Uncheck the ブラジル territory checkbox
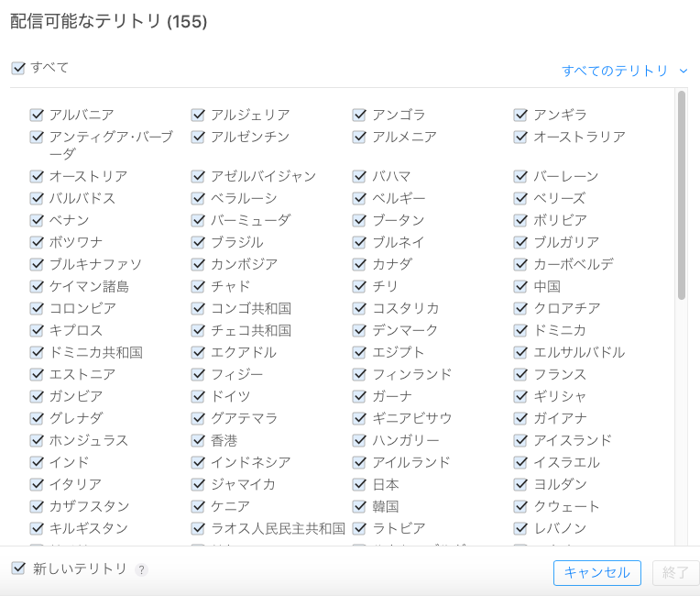Viewport: 700px width, 596px height. point(198,242)
